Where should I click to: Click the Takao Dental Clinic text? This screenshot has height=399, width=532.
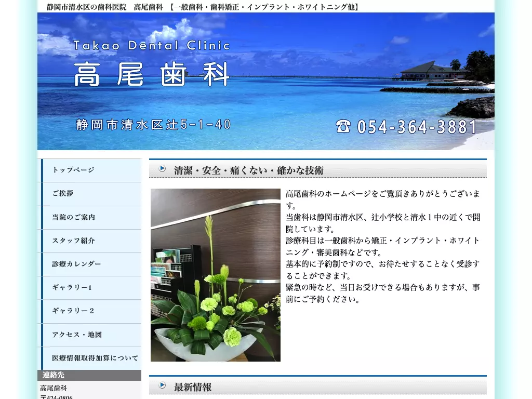(x=152, y=46)
